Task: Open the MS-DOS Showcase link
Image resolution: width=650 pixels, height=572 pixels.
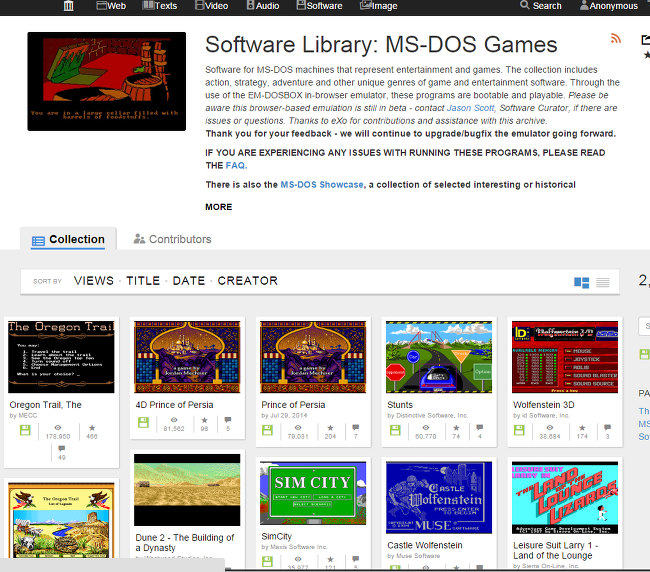Action: (x=322, y=185)
